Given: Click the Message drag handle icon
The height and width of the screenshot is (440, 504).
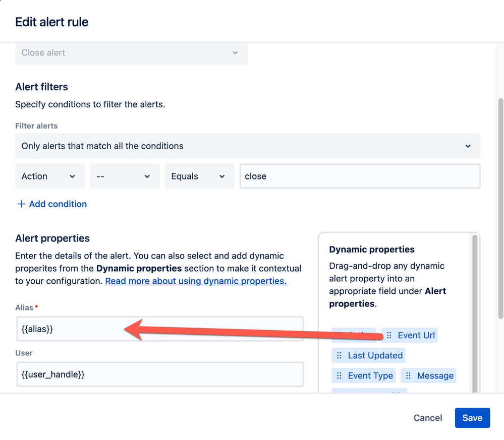Looking at the screenshot, I should point(408,375).
